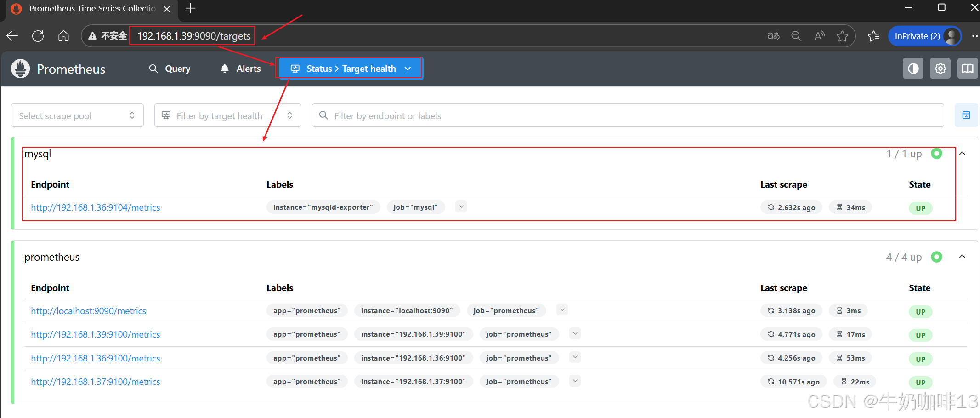The image size is (980, 418).
Task: Click the "2.632s ago" last scrape badge
Action: click(x=791, y=208)
